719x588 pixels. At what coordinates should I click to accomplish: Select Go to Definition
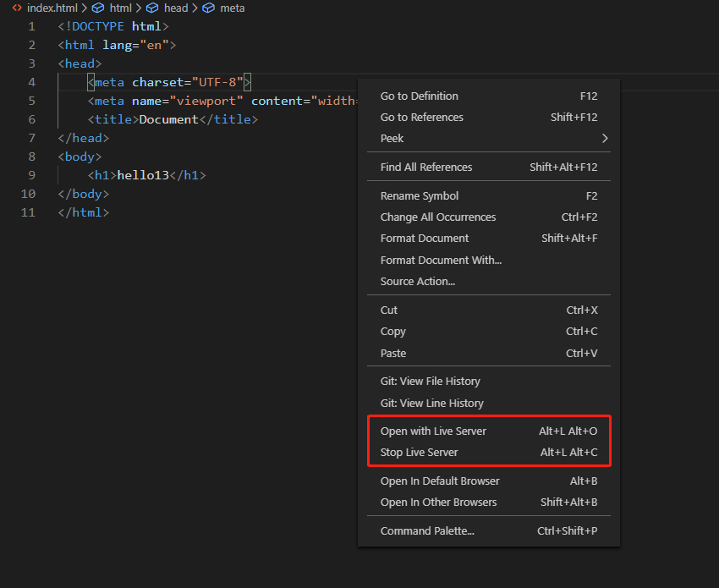tap(420, 96)
